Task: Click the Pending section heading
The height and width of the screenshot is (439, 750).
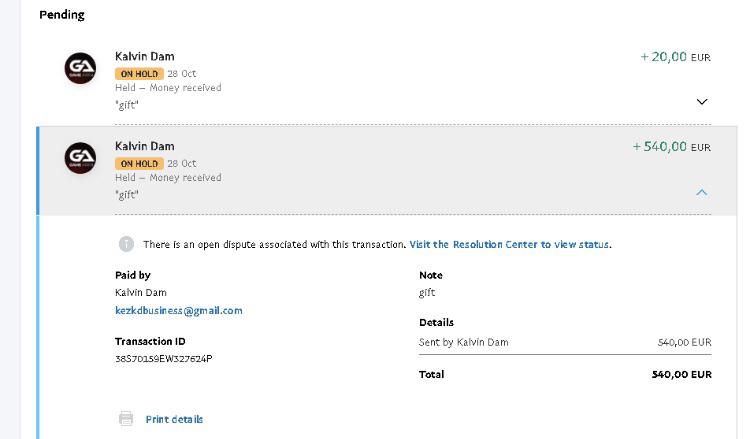Action: pyautogui.click(x=62, y=15)
